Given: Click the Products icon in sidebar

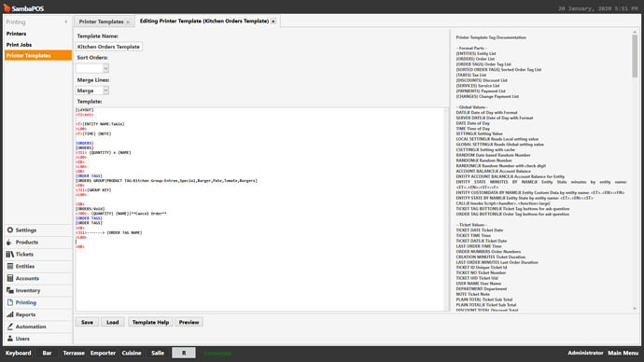Looking at the screenshot, I should [x=9, y=243].
